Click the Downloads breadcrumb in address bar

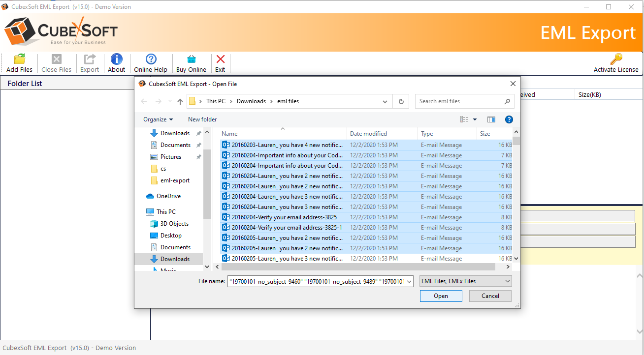coord(251,101)
